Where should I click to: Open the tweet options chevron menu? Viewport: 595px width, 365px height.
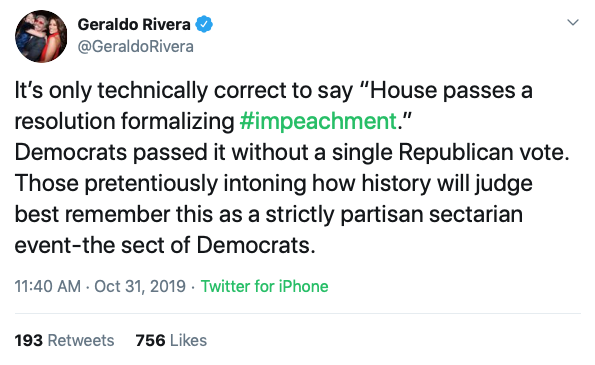tap(573, 23)
